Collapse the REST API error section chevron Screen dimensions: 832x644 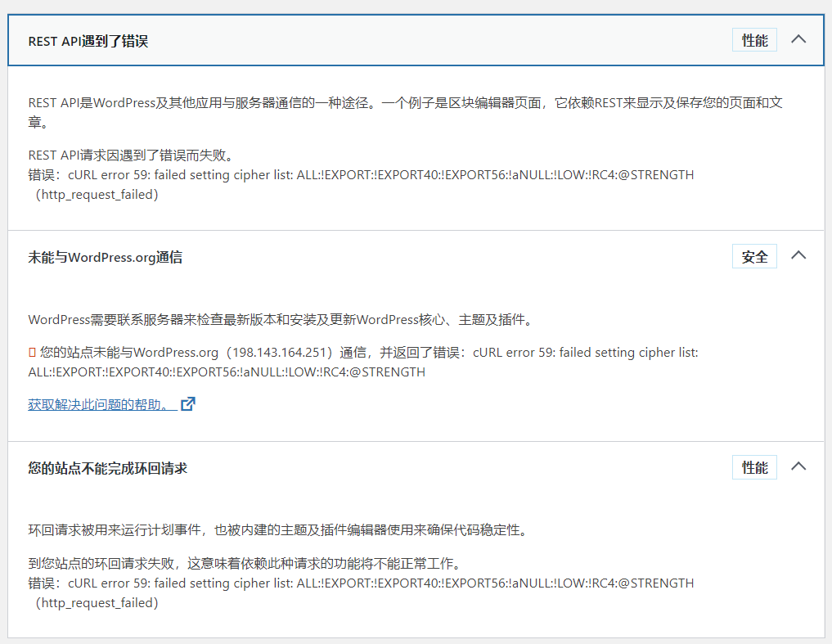[798, 39]
